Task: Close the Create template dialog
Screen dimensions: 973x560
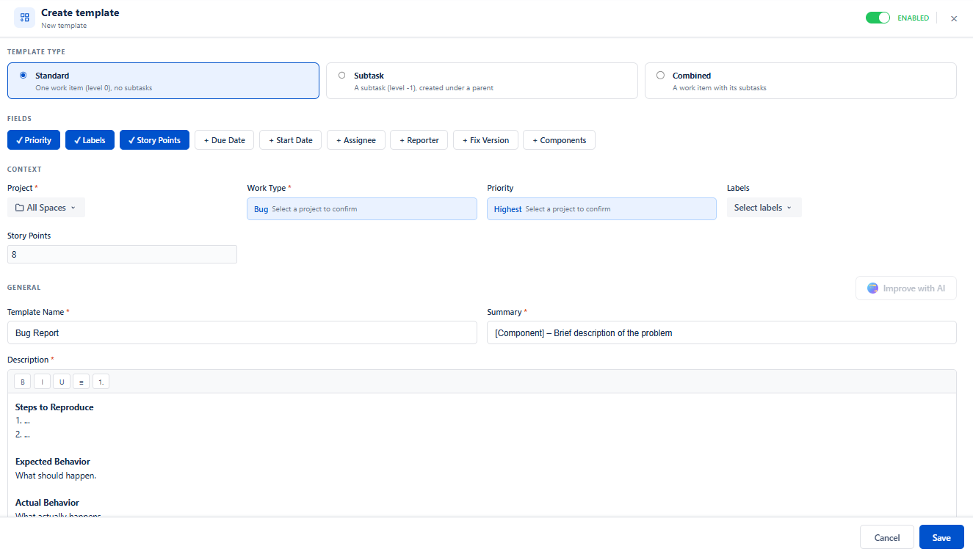Action: 954,18
